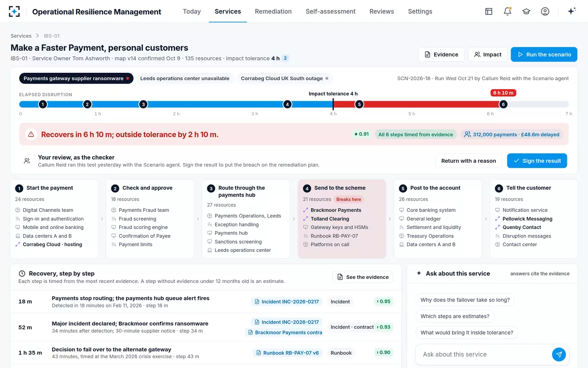Open the learning cap icon
The image size is (588, 368).
526,11
